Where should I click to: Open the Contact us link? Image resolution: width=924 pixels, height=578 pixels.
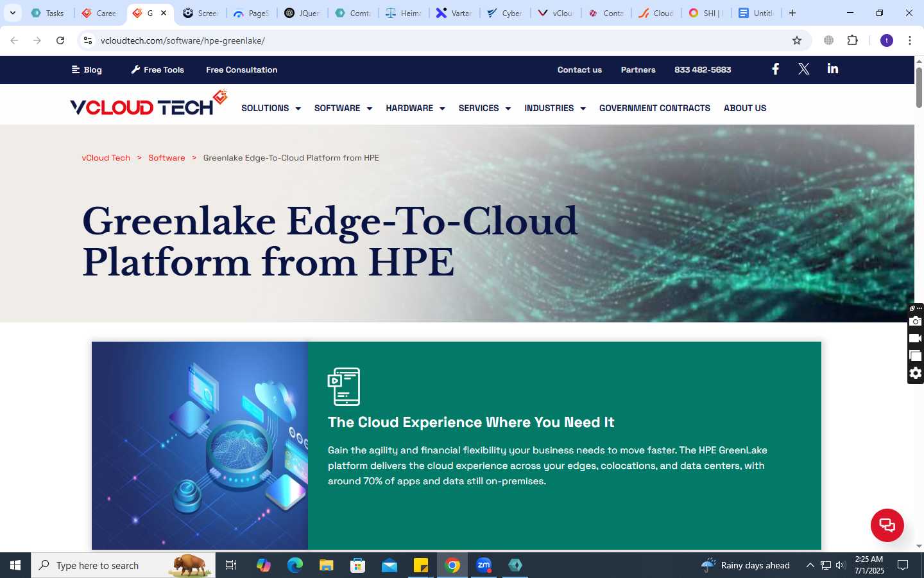[x=579, y=69]
